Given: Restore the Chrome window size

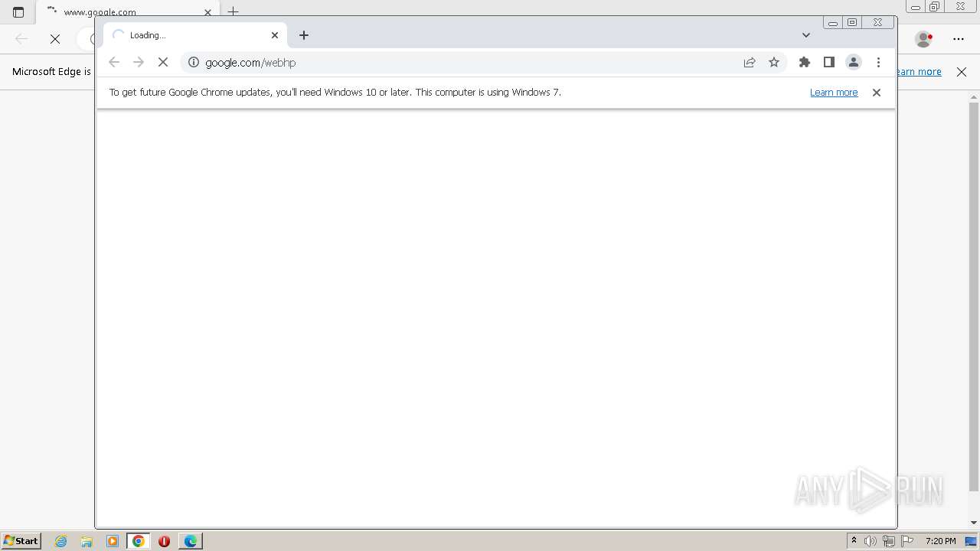Looking at the screenshot, I should (x=852, y=22).
